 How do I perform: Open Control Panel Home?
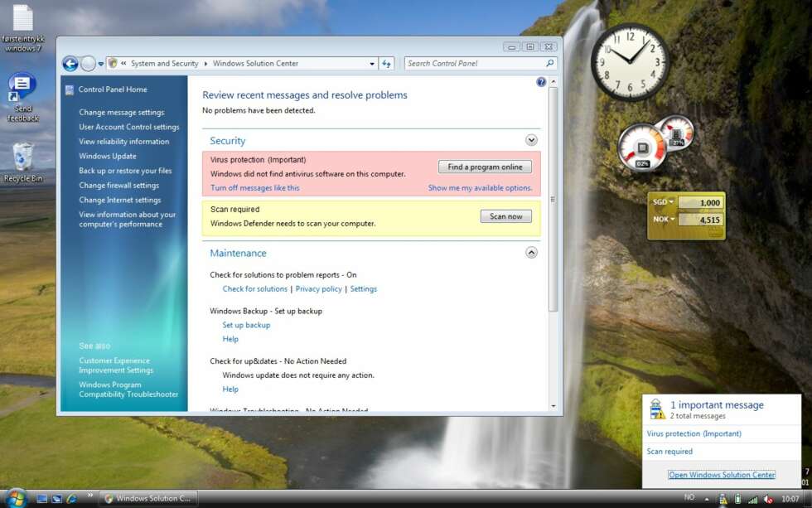[113, 90]
